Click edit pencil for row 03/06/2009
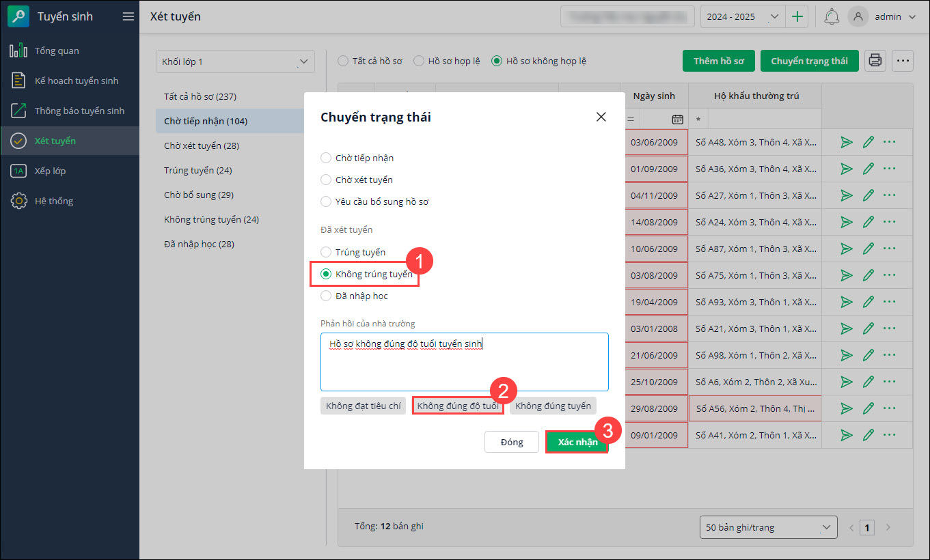 tap(869, 142)
